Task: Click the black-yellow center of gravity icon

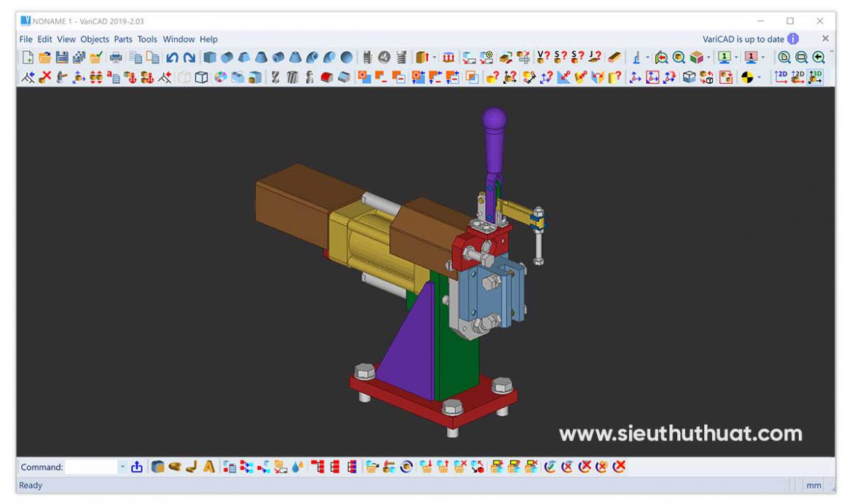Action: pyautogui.click(x=747, y=77)
